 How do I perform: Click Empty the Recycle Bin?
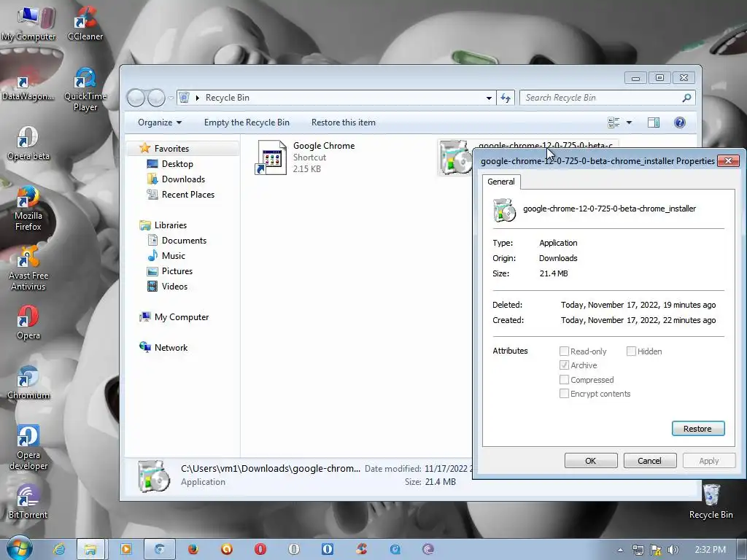pos(247,122)
